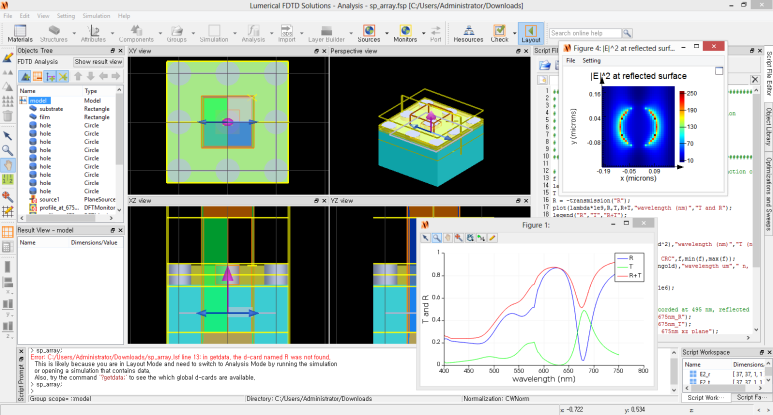This screenshot has width=773, height=415.
Task: Toggle third filter icon in Objects Tree toolbar
Action: click(50, 76)
